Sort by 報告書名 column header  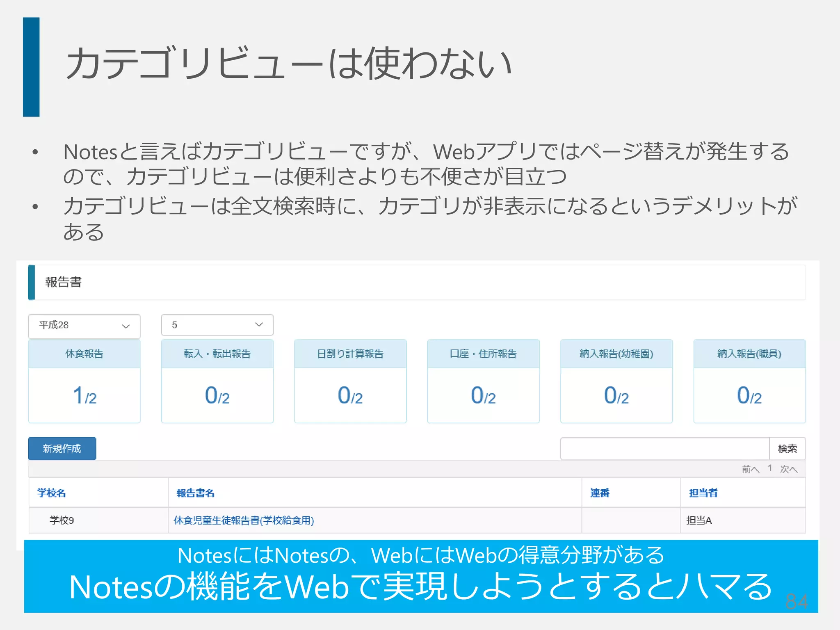point(195,493)
